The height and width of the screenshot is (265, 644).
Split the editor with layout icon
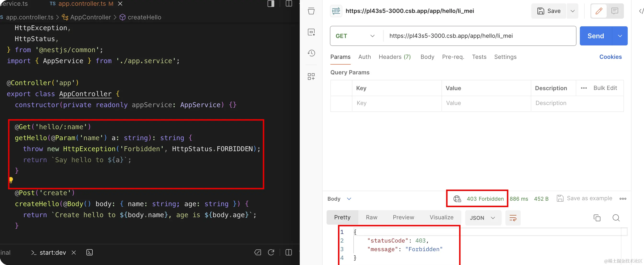(x=289, y=4)
